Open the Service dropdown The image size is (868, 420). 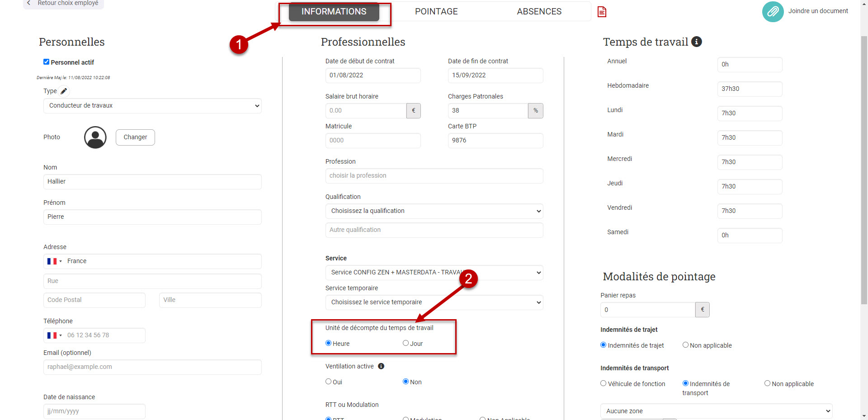pyautogui.click(x=434, y=273)
